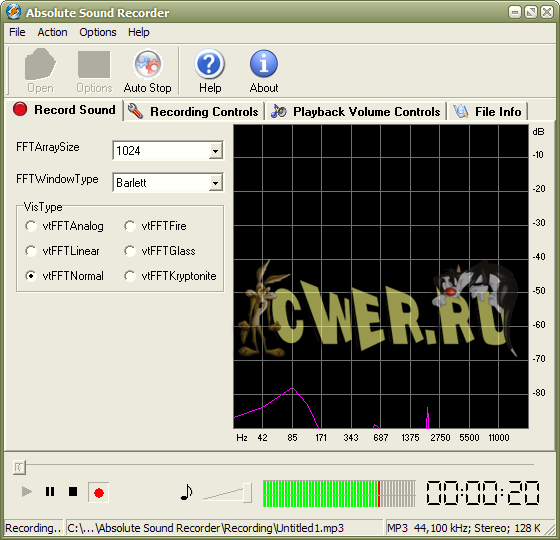Select the vtFFTAnalog radio button
This screenshot has width=560, height=540.
[x=31, y=226]
